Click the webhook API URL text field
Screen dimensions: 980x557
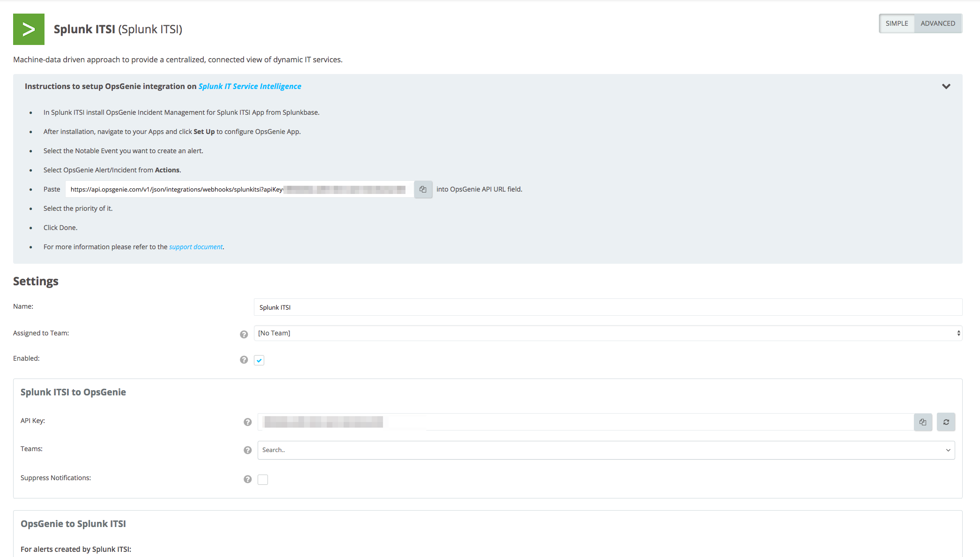point(239,189)
